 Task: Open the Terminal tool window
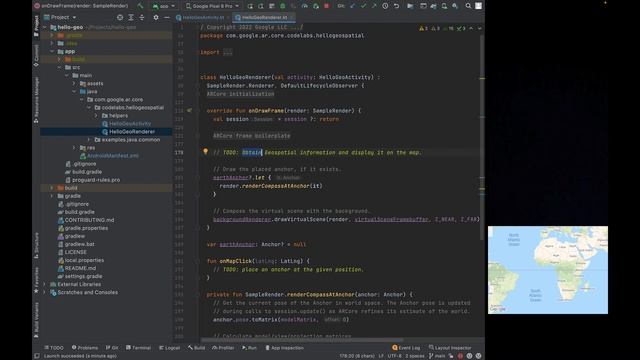138,348
